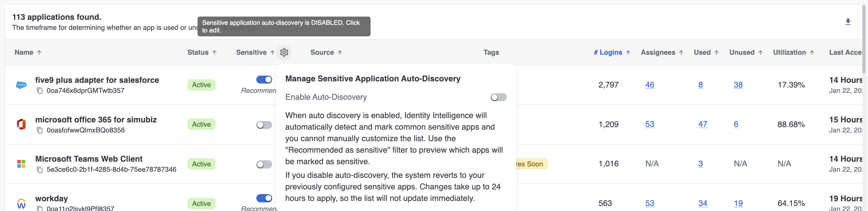Turn off sensitive toggle for five9 adapter
Image resolution: width=868 pixels, height=211 pixels.
(x=264, y=79)
